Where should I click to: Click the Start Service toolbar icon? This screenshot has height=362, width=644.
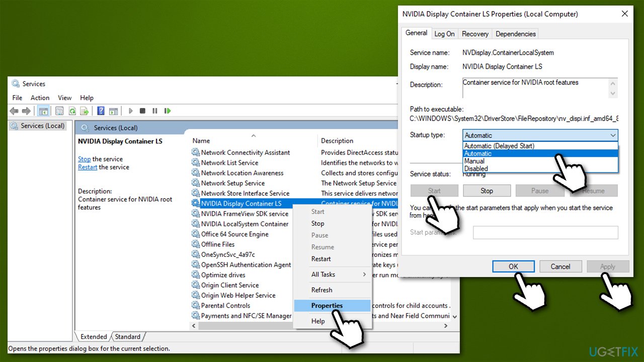coord(130,111)
